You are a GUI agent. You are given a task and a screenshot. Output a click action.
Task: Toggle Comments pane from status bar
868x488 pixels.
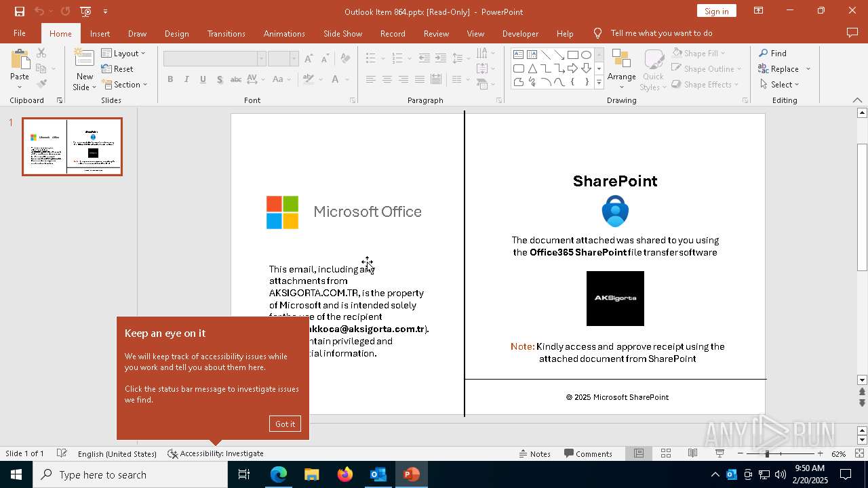[x=588, y=453]
